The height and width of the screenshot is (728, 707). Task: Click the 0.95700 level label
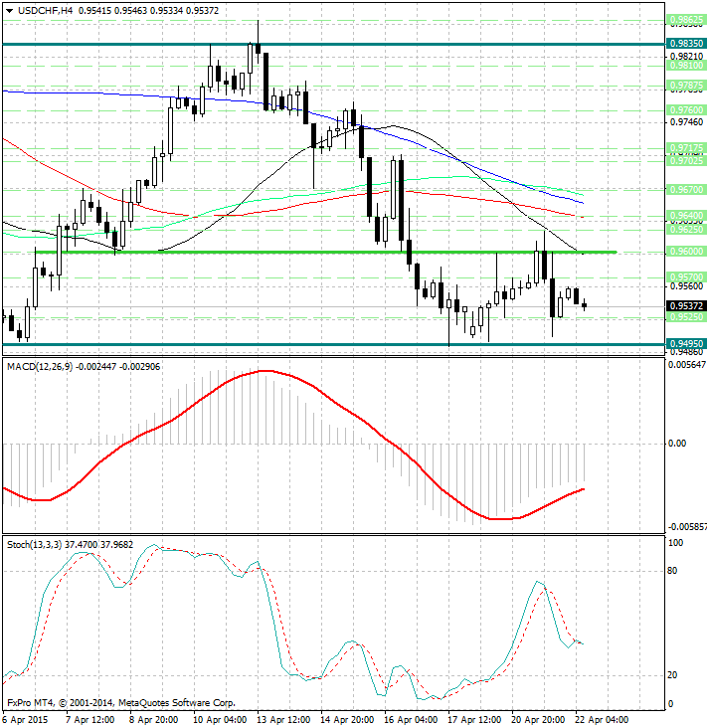686,277
